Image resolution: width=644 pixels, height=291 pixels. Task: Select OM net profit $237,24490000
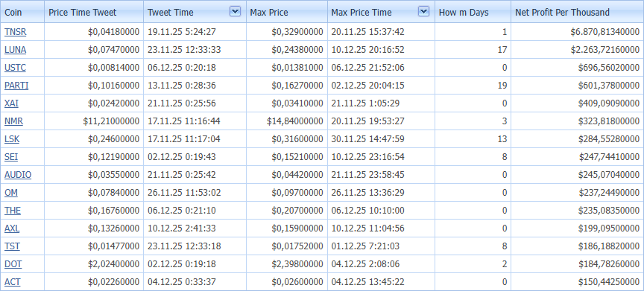[609, 193]
